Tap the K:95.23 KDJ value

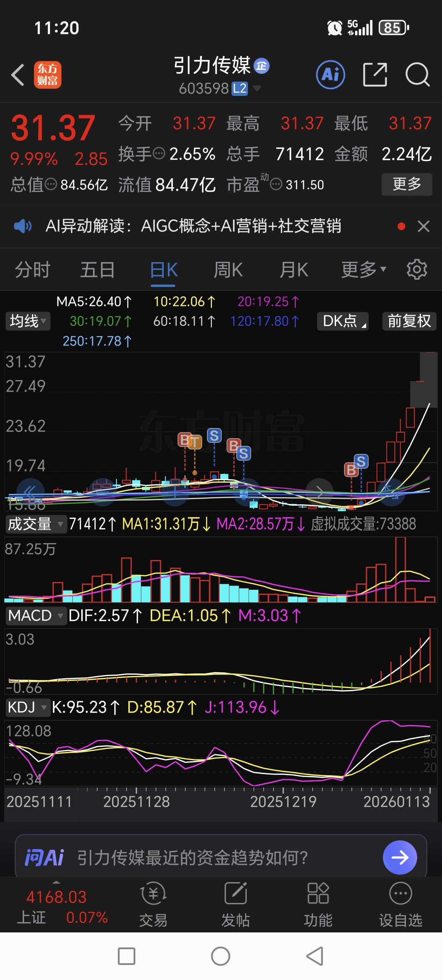pos(86,707)
